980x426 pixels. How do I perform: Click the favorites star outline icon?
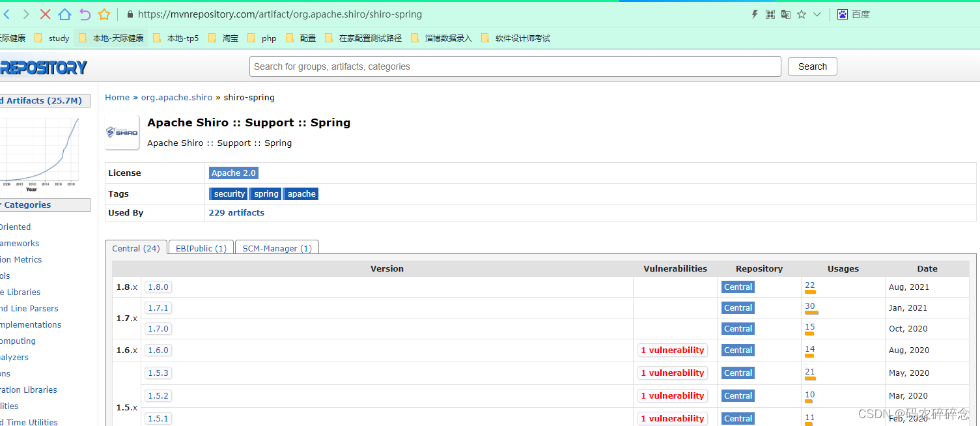(802, 14)
